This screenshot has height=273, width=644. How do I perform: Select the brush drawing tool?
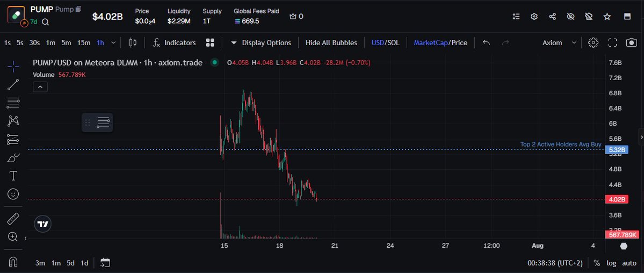(13, 157)
